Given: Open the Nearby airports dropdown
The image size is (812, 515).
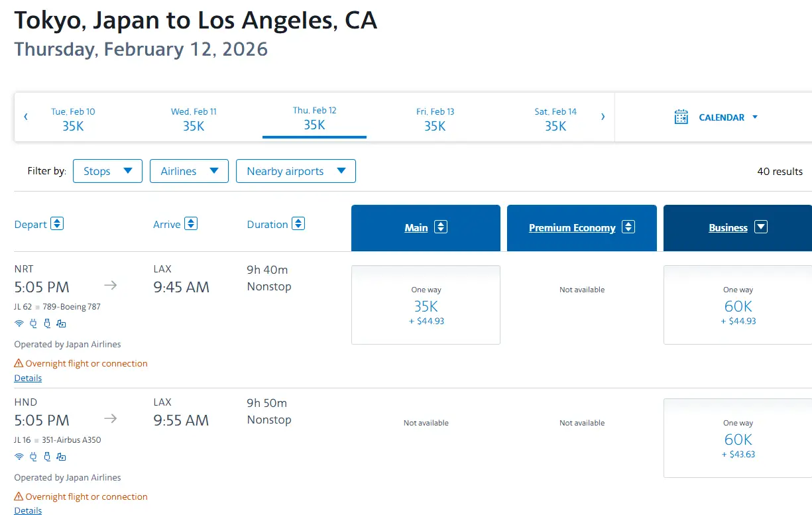Looking at the screenshot, I should point(296,171).
